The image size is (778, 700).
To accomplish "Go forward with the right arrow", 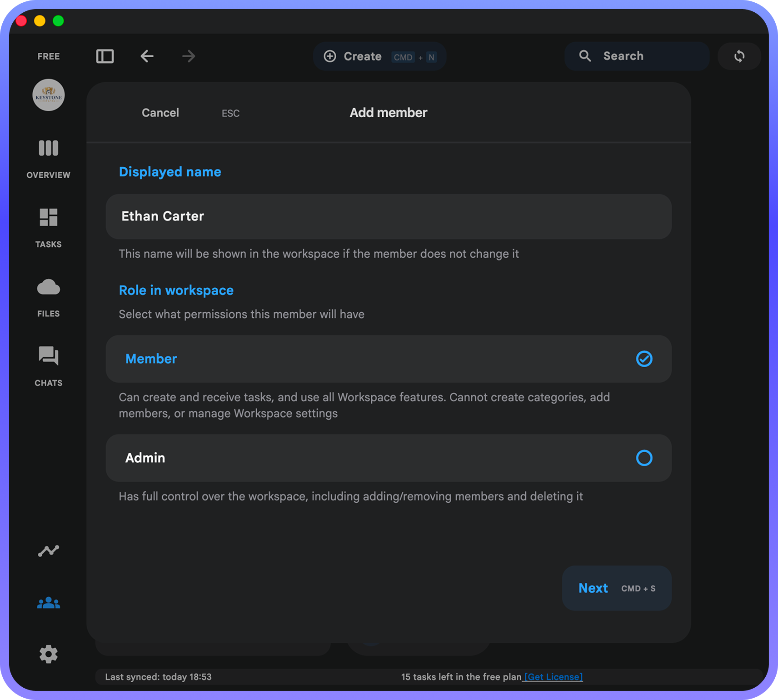I will 189,56.
